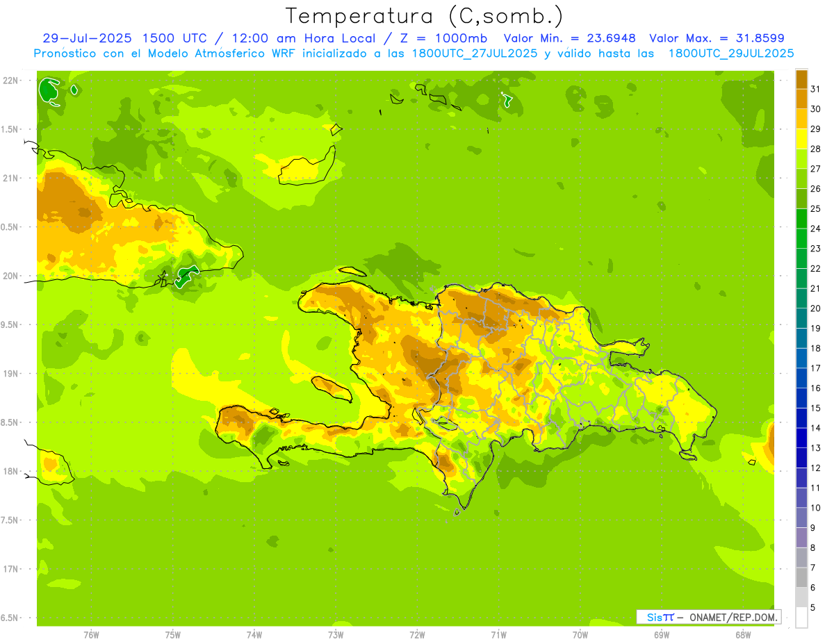Click the '70W' longitude label
Screen dimensions: 834x644
(580, 634)
